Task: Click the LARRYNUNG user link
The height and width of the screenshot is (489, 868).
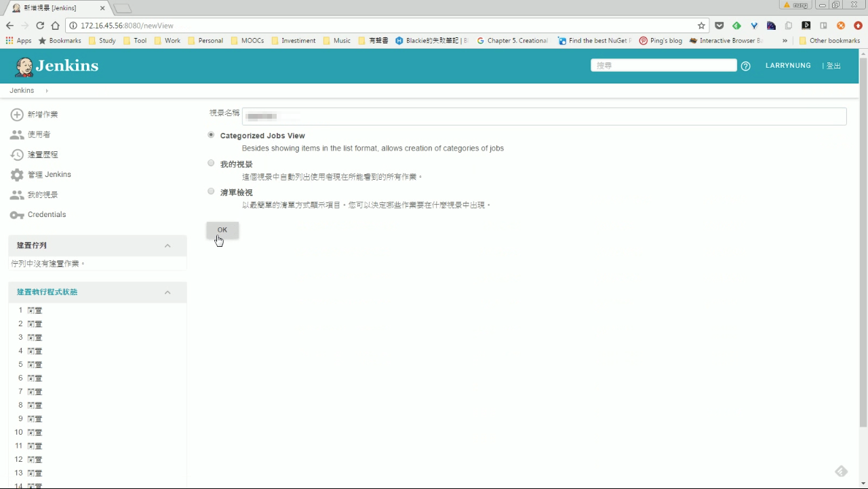Action: point(788,66)
